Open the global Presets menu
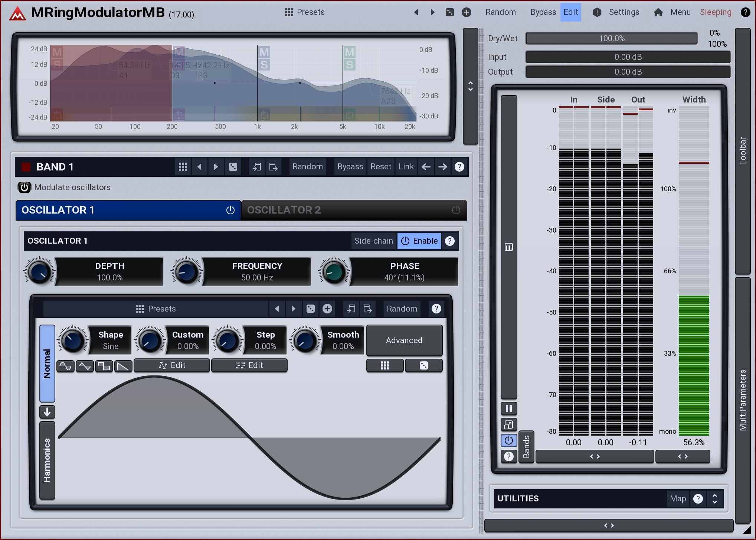Viewport: 756px width, 540px height. (304, 12)
